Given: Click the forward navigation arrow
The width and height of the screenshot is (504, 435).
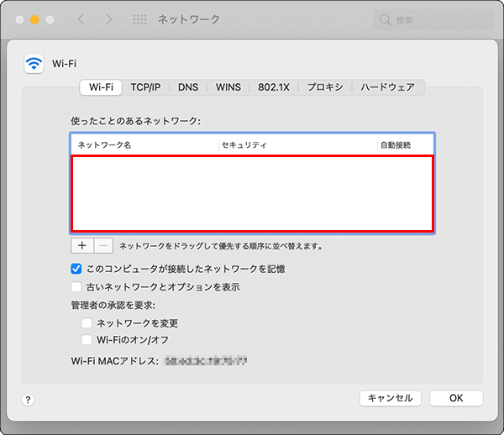Looking at the screenshot, I should [x=108, y=18].
